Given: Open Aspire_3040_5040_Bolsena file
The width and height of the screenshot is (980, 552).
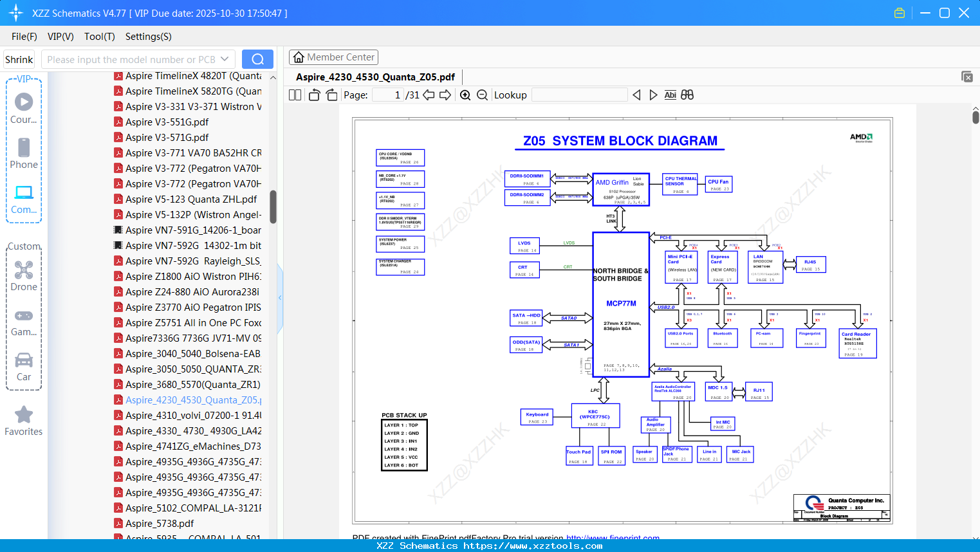Looking at the screenshot, I should pos(188,354).
